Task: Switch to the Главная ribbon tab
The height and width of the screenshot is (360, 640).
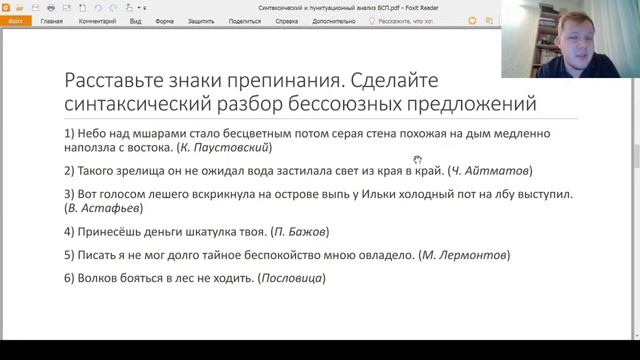Action: [x=51, y=21]
